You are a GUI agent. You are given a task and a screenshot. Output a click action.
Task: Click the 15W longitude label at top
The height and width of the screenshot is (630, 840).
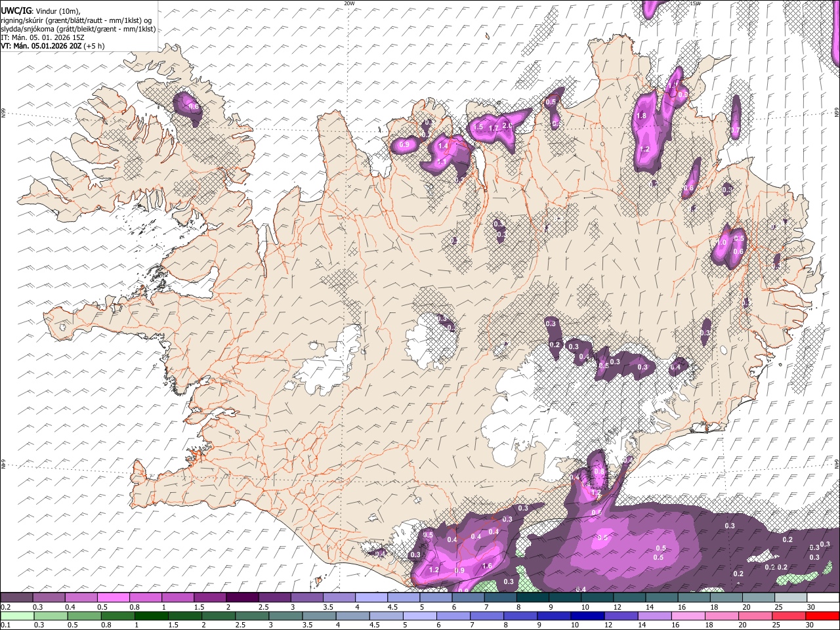tap(695, 3)
